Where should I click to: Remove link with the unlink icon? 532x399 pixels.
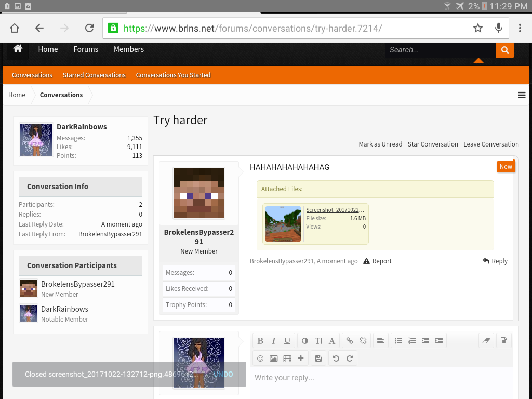(x=363, y=341)
